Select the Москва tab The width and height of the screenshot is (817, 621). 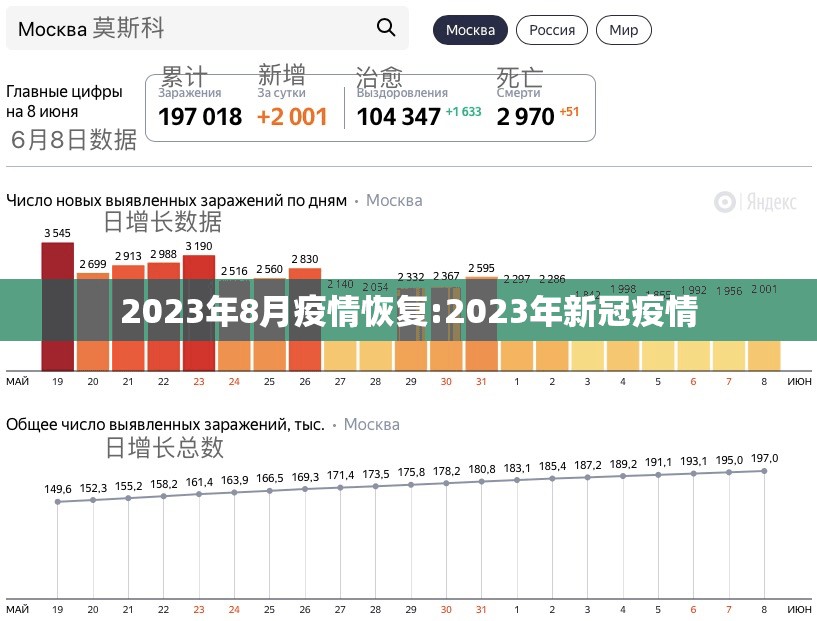pos(471,30)
